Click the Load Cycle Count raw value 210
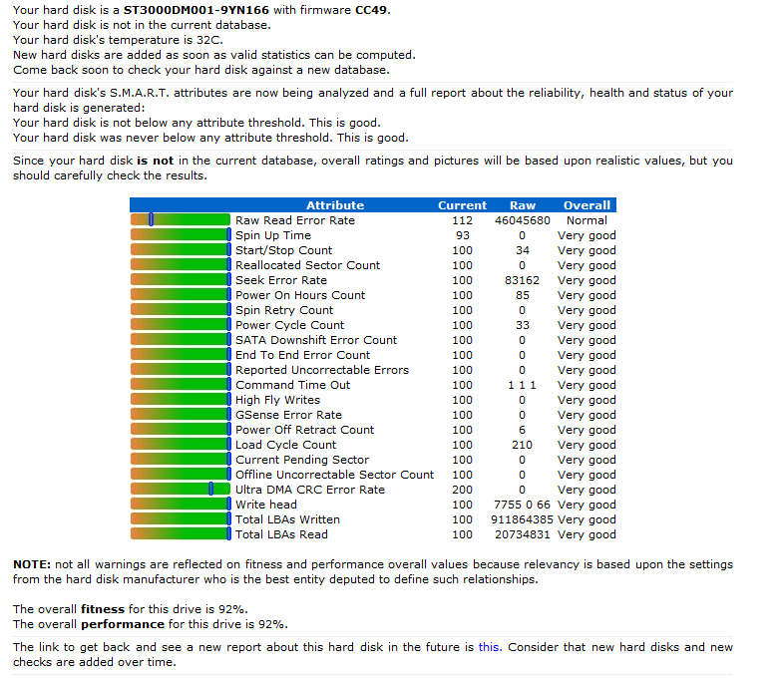 523,445
